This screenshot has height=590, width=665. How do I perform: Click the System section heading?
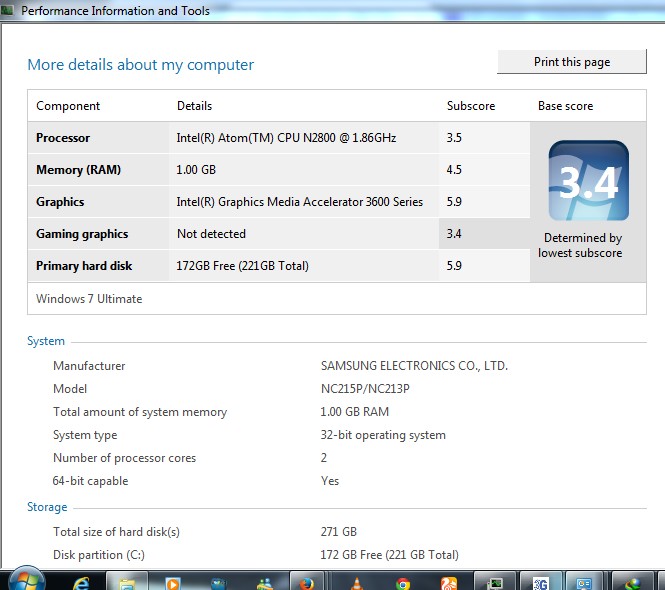tap(46, 341)
